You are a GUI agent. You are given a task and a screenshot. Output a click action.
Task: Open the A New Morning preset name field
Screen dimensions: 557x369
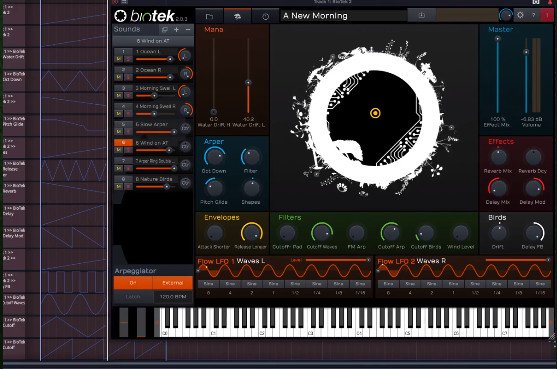[344, 16]
